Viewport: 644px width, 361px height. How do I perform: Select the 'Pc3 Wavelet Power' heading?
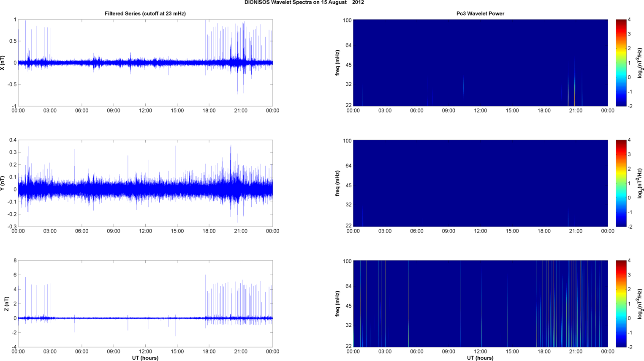click(x=480, y=14)
